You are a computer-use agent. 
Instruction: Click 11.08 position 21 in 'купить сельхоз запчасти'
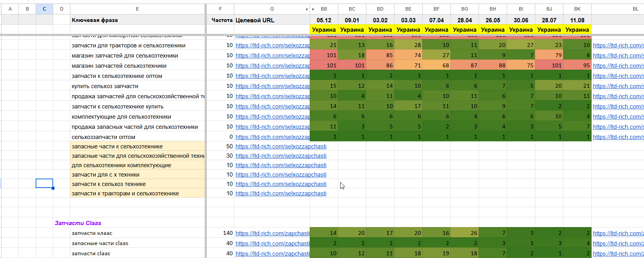pos(578,86)
